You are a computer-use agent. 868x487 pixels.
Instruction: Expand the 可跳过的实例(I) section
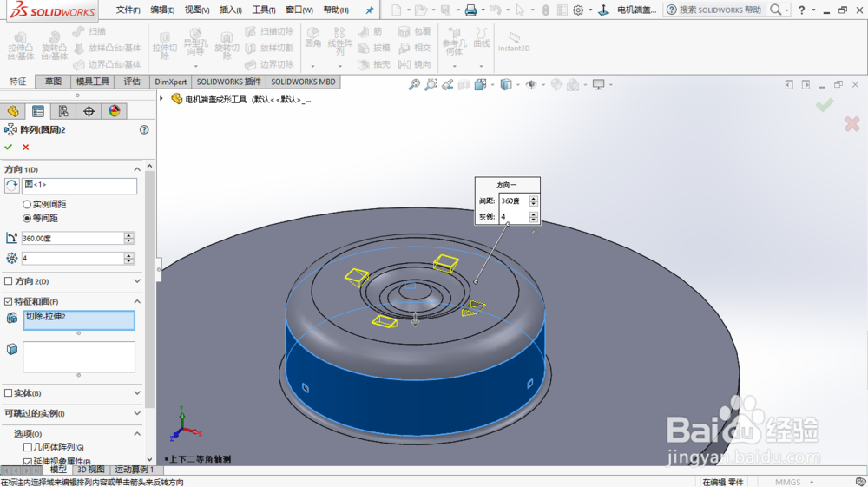click(137, 413)
